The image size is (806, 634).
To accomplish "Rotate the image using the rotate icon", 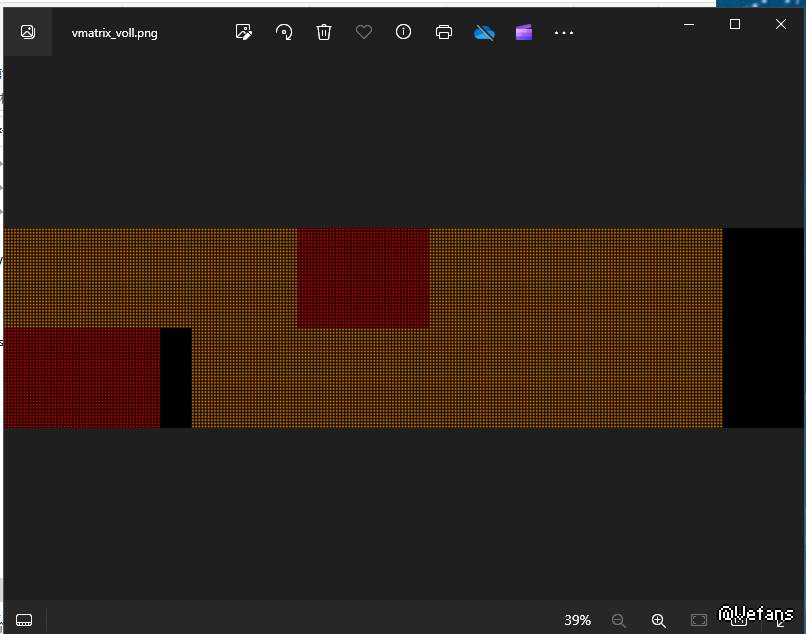I will click(x=284, y=32).
